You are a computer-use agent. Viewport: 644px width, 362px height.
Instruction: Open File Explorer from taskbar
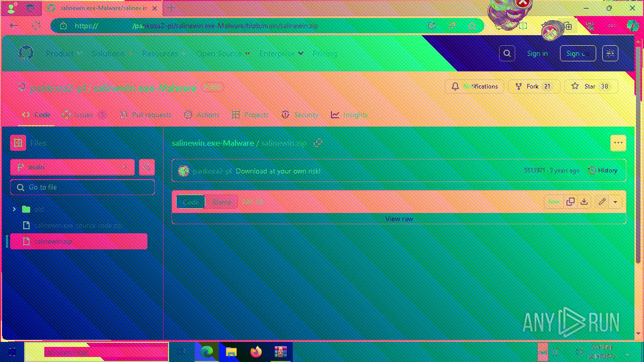click(231, 352)
